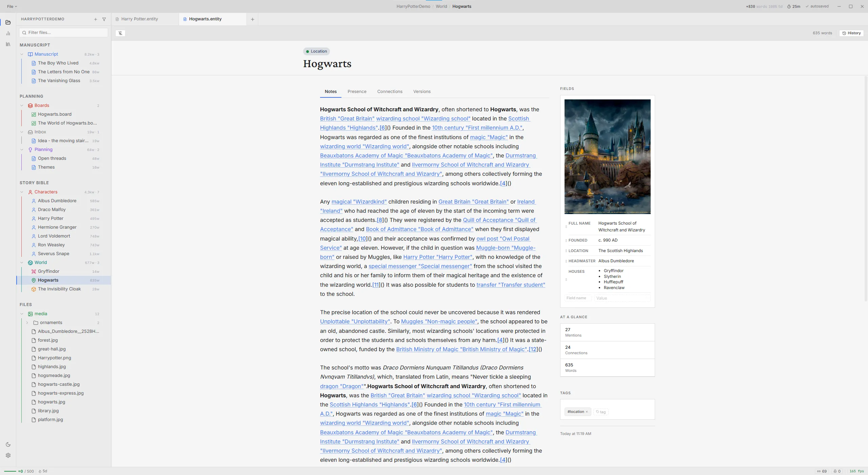Click the World globe icon
868x475 pixels.
[30, 263]
